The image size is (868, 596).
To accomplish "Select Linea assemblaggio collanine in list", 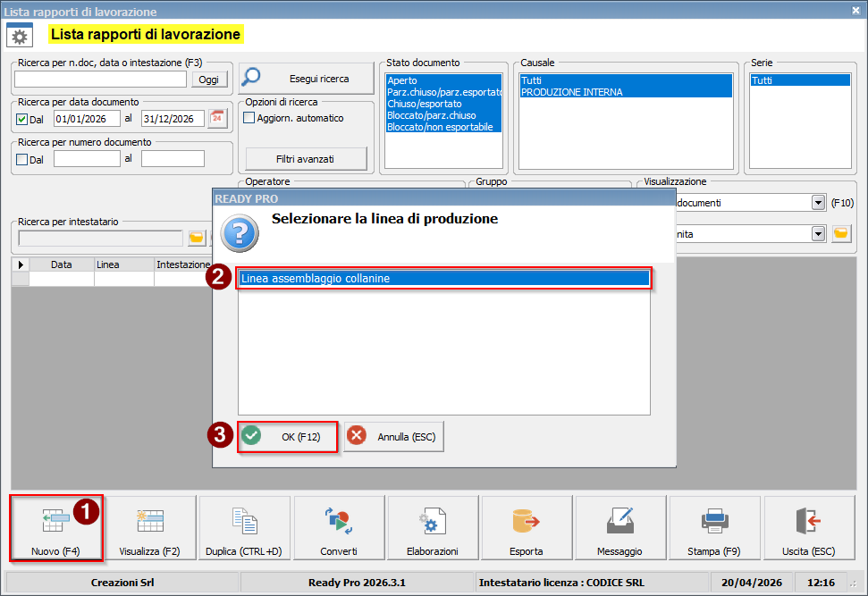I will 444,279.
